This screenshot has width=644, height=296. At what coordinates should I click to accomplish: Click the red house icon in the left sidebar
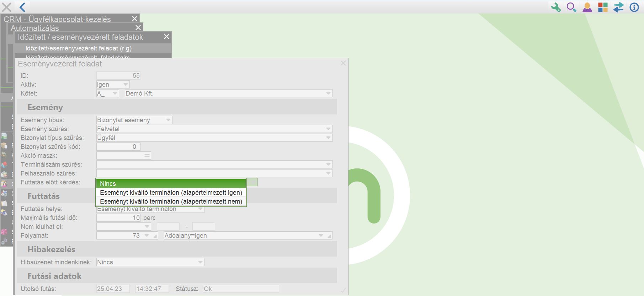click(x=4, y=165)
